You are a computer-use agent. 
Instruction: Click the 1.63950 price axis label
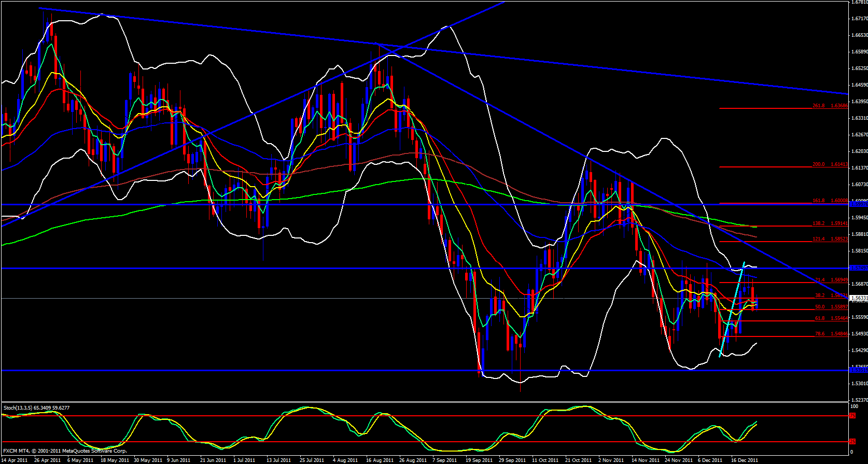click(x=860, y=102)
